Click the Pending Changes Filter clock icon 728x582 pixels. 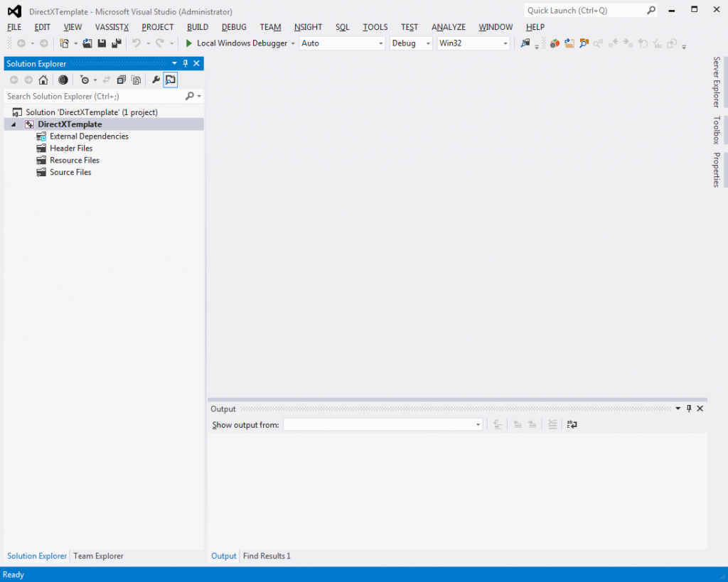pyautogui.click(x=85, y=80)
